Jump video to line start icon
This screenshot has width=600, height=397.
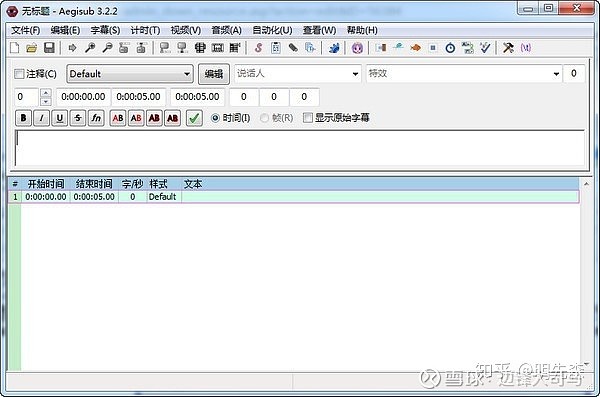(124, 48)
